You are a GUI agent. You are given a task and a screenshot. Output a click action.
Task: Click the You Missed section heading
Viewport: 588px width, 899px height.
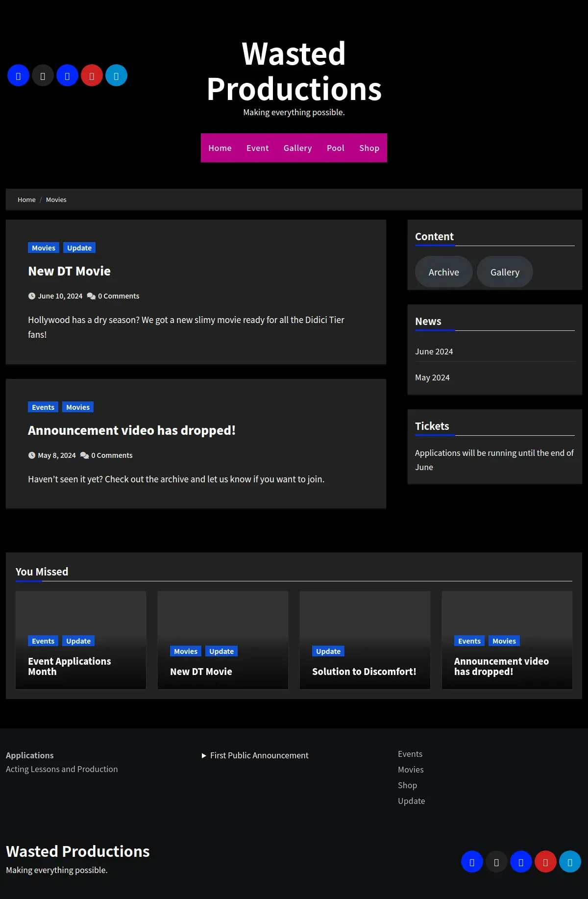pyautogui.click(x=42, y=572)
